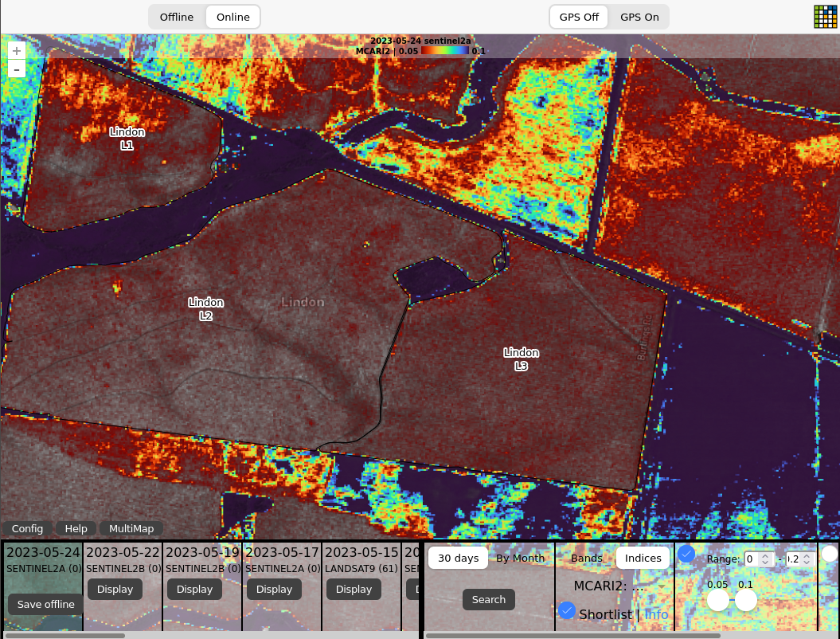Open the Config panel
This screenshot has width=840, height=639.
(27, 528)
